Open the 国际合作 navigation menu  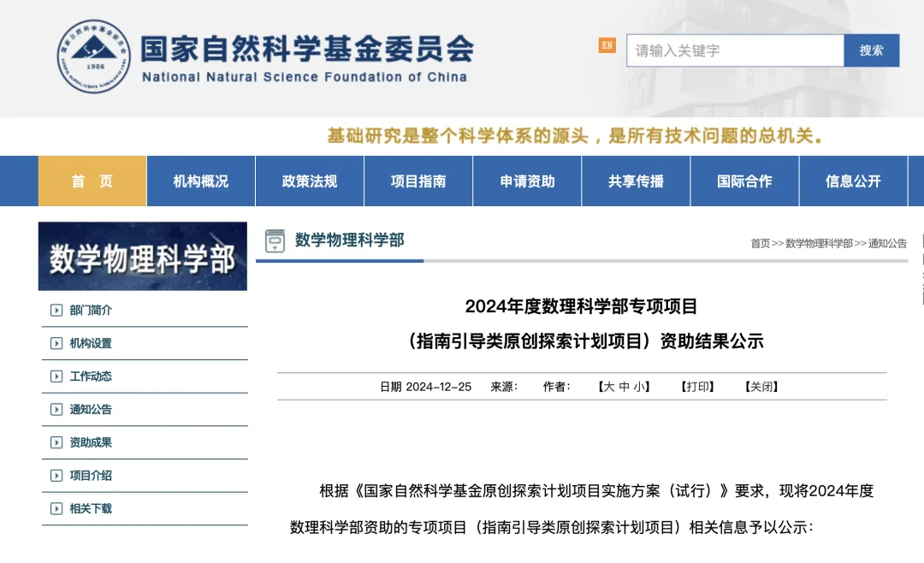pyautogui.click(x=744, y=181)
